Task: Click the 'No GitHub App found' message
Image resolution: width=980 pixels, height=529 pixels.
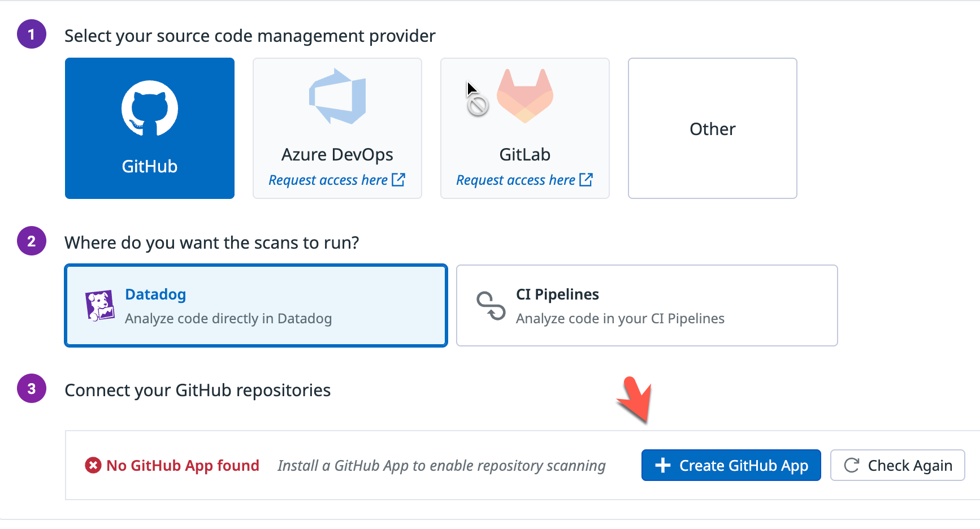Action: [183, 465]
